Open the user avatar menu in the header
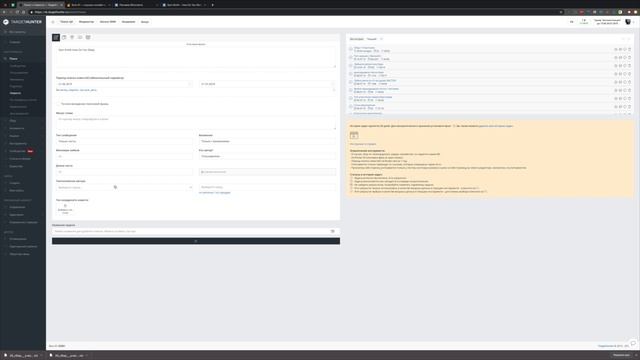The image size is (640, 360). coord(628,22)
